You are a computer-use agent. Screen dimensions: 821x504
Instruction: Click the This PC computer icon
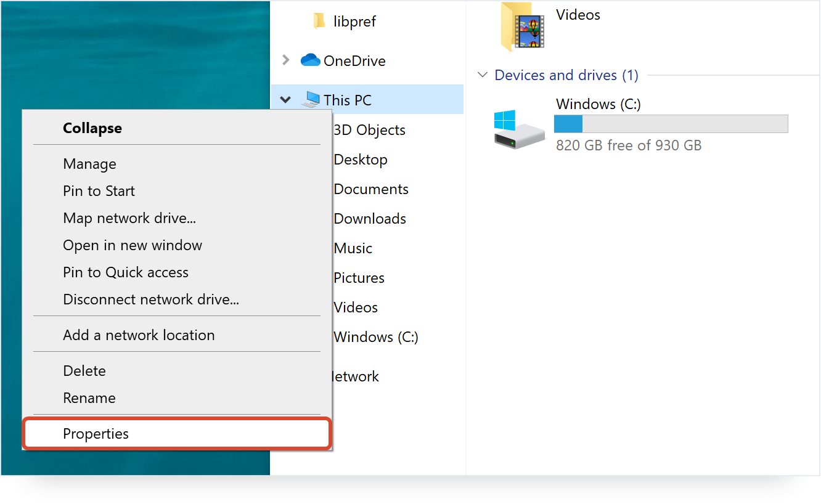[x=311, y=100]
